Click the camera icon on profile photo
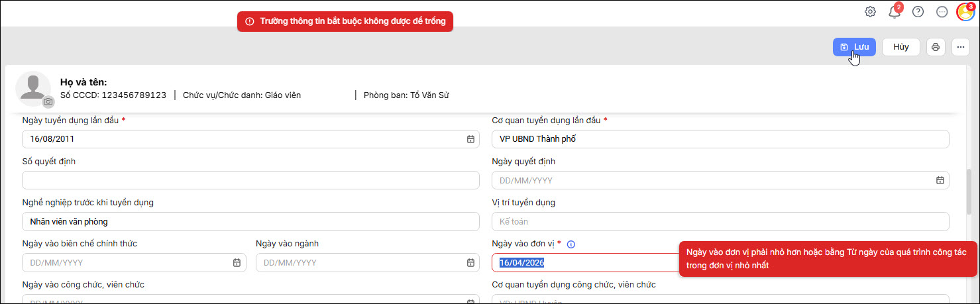Image resolution: width=980 pixels, height=304 pixels. pos(48,102)
